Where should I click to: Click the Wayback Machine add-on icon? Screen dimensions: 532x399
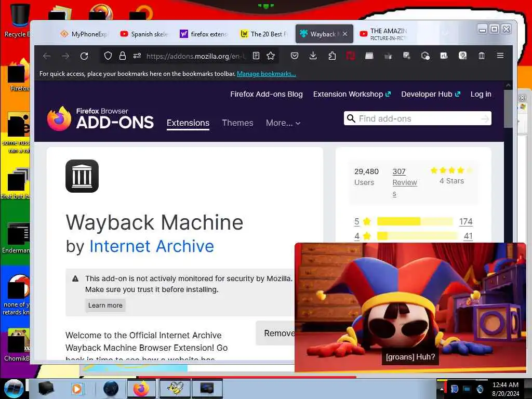(82, 176)
